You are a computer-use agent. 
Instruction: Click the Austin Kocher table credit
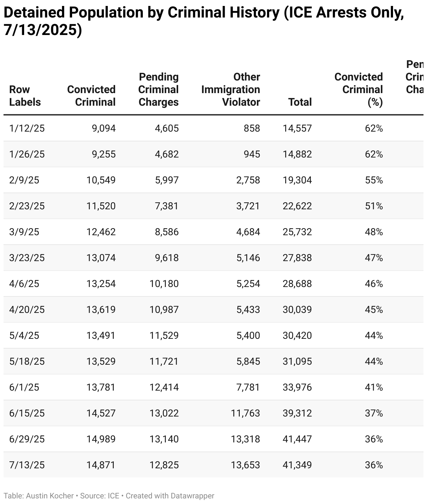click(x=50, y=496)
